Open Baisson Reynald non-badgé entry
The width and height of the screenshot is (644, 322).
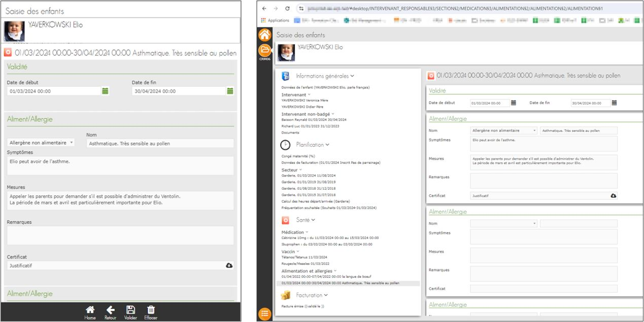pyautogui.click(x=313, y=120)
